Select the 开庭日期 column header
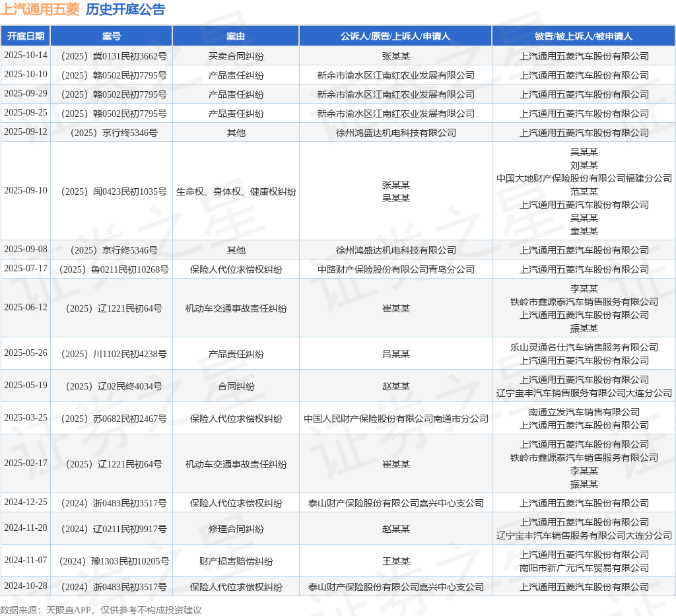The height and width of the screenshot is (616, 676). pos(26,36)
